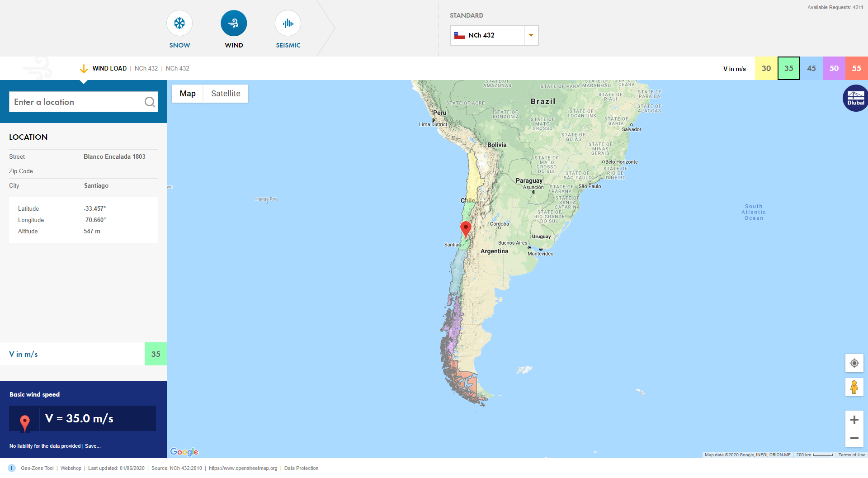Click the WIND LOAD breadcrumb label
The image size is (868, 478).
(x=109, y=68)
